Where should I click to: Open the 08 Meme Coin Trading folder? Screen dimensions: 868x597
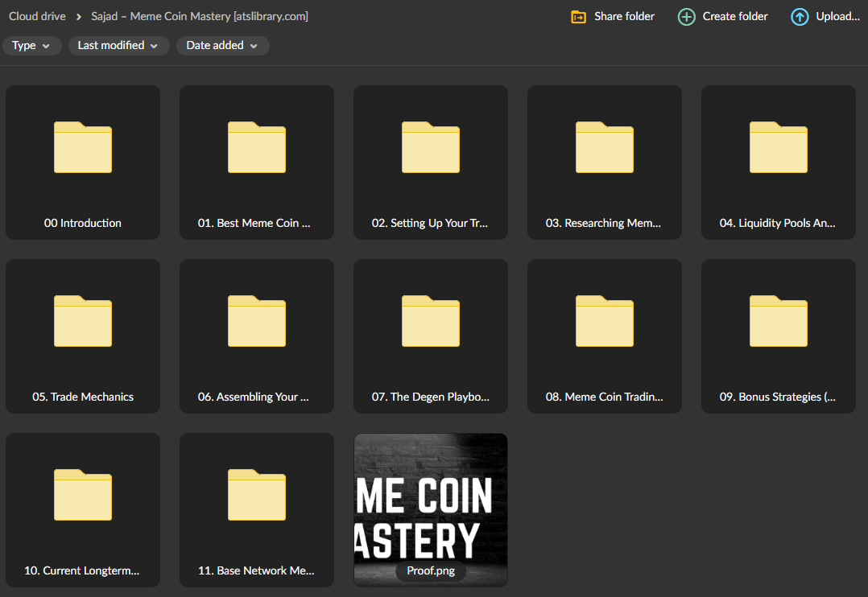[604, 322]
